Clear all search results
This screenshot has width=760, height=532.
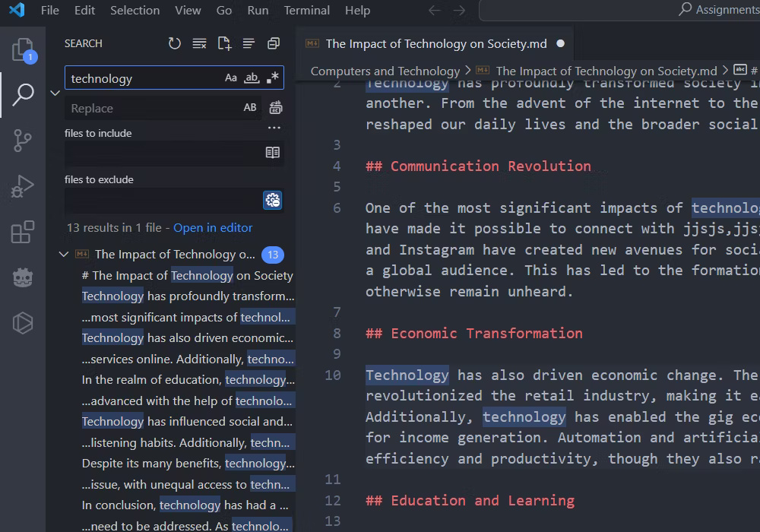point(199,43)
